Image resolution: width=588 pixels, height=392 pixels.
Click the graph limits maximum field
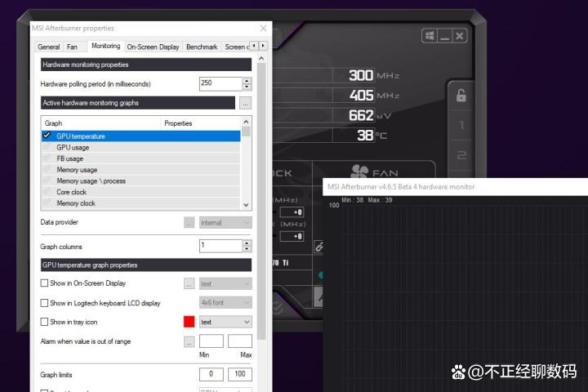click(x=239, y=374)
